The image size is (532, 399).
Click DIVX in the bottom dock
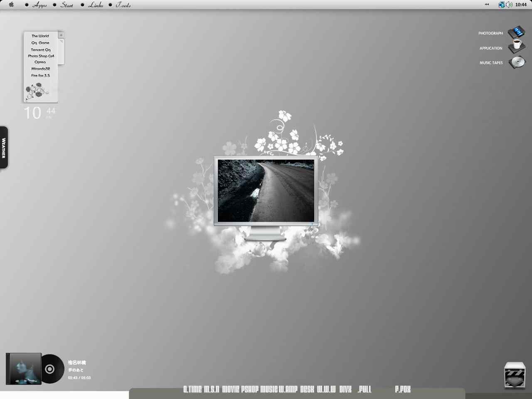[x=345, y=389]
